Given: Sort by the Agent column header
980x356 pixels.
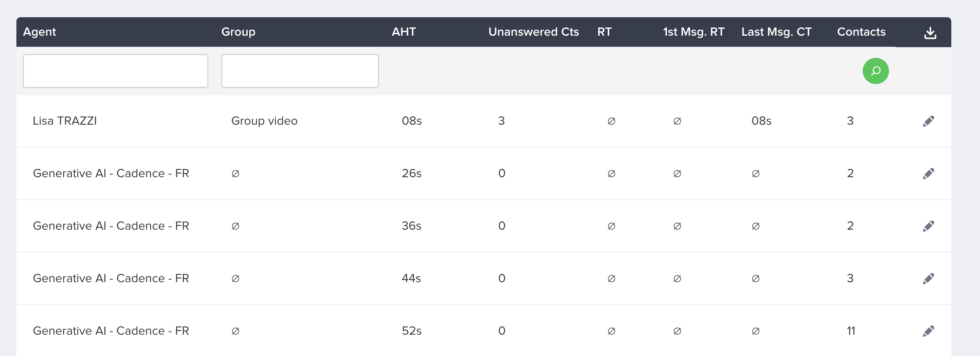Looking at the screenshot, I should coord(39,32).
